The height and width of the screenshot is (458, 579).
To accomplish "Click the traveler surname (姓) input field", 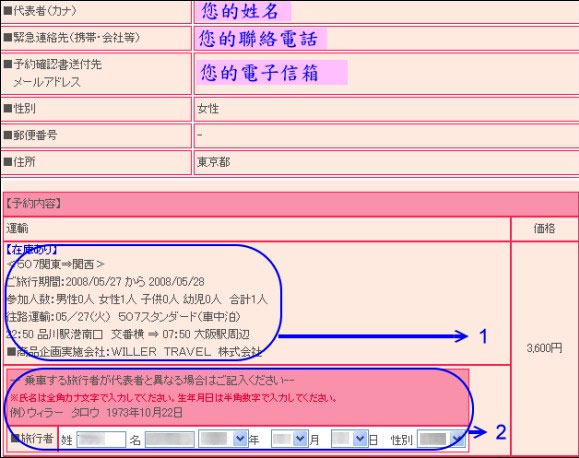I will click(101, 439).
